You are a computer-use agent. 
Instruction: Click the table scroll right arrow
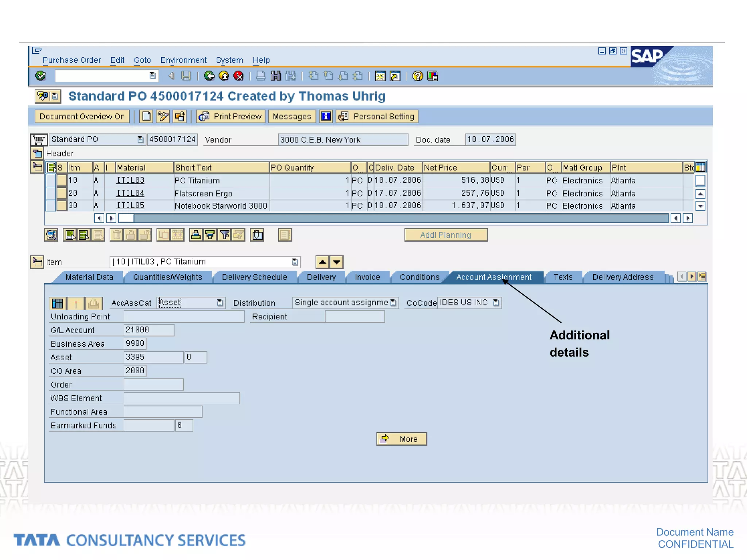[x=688, y=218]
